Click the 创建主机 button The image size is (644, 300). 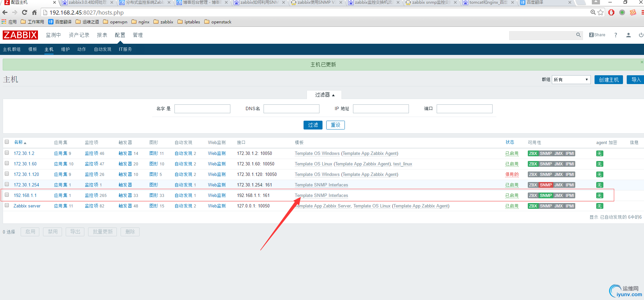tap(609, 80)
